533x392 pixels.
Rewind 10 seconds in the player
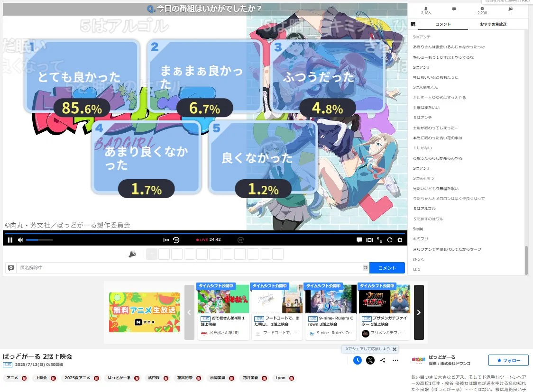[x=176, y=240]
